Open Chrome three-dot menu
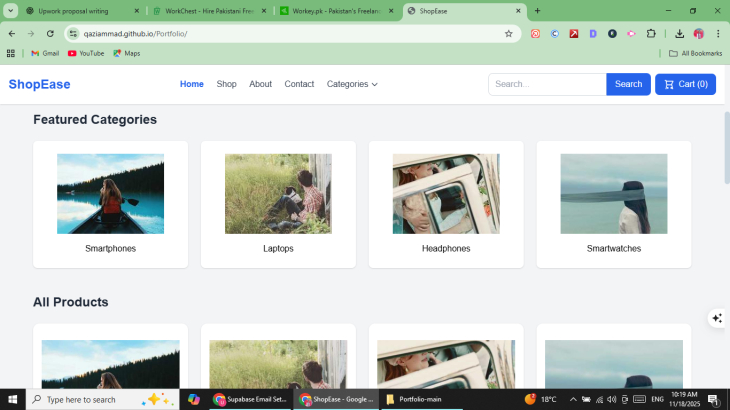 point(718,33)
